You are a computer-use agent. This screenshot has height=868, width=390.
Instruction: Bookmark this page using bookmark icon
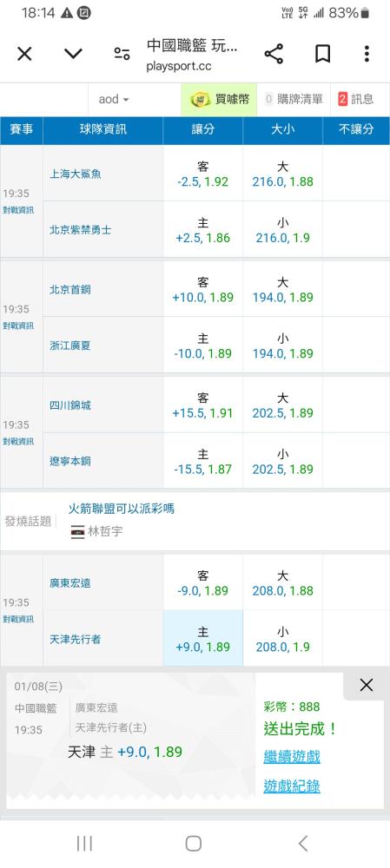click(322, 54)
